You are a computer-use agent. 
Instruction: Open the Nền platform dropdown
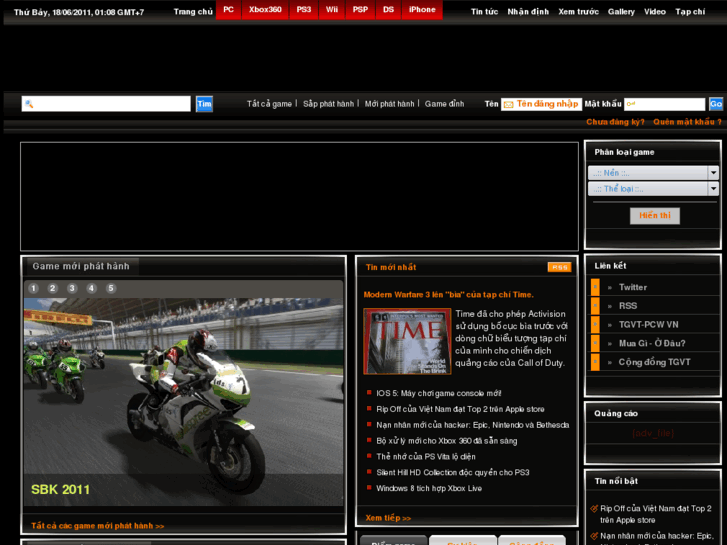pyautogui.click(x=653, y=173)
